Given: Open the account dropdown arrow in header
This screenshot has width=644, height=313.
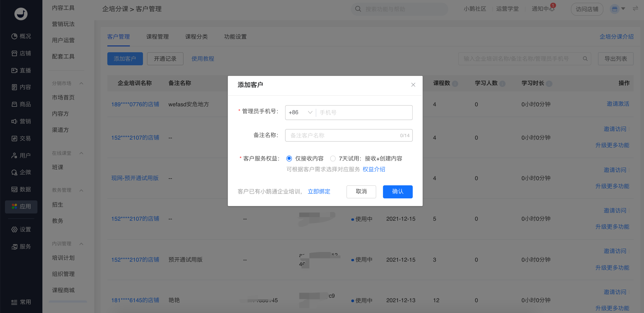Looking at the screenshot, I should point(623,9).
